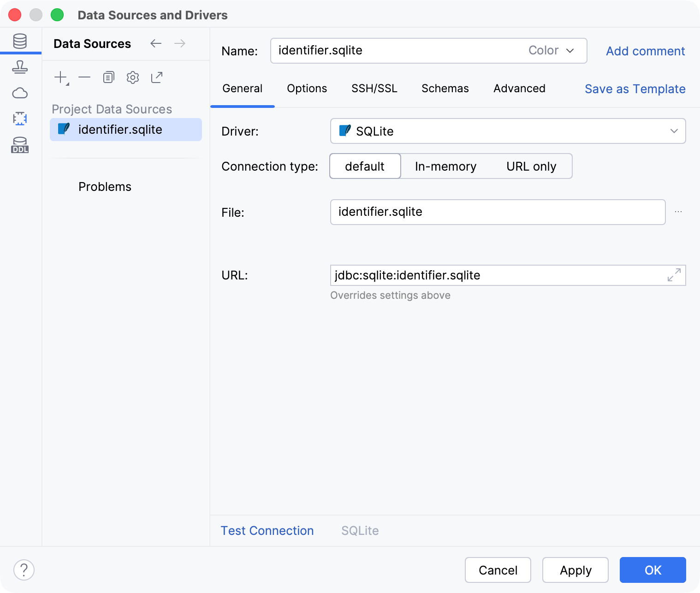
Task: Remove the selected data source with minus icon
Action: 84,77
